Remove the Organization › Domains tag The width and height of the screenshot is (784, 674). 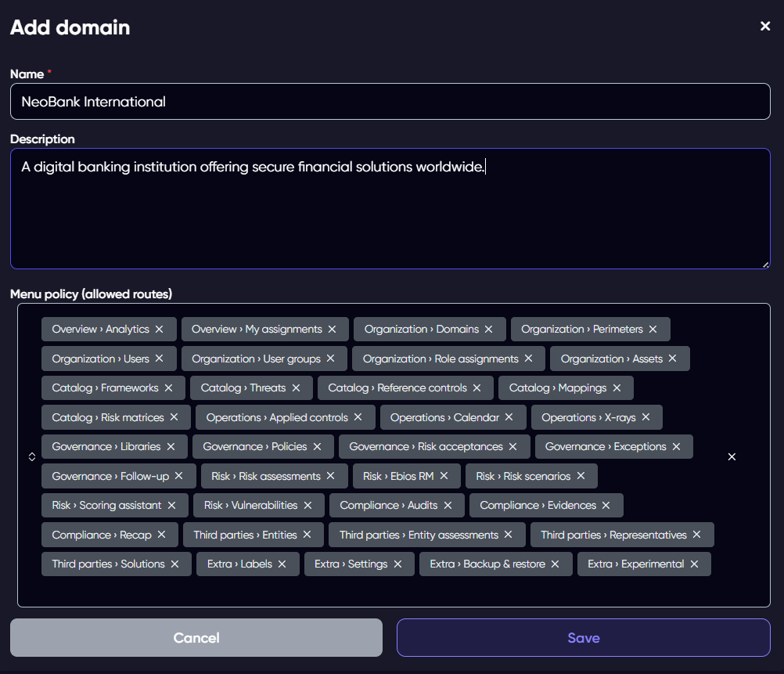[x=488, y=330]
